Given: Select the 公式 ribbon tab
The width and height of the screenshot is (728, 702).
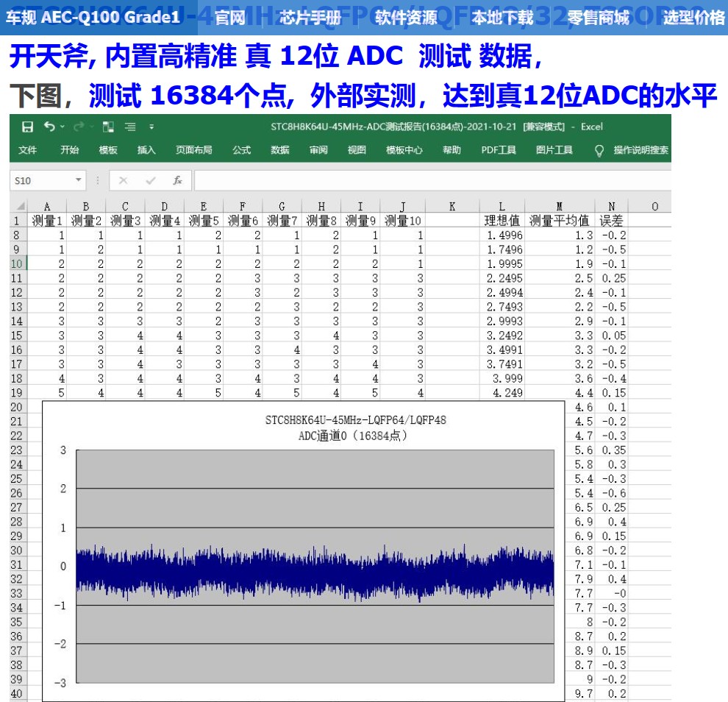Looking at the screenshot, I should tap(241, 150).
